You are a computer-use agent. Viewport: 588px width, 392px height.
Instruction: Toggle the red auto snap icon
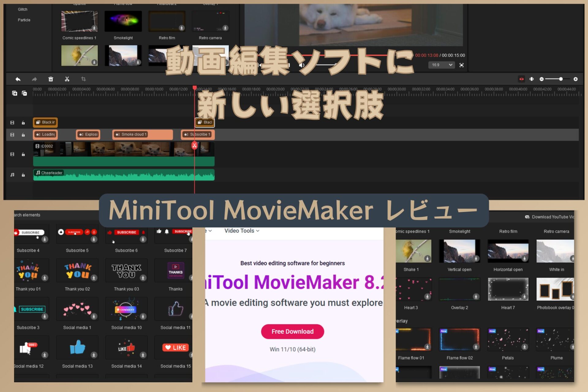[521, 79]
